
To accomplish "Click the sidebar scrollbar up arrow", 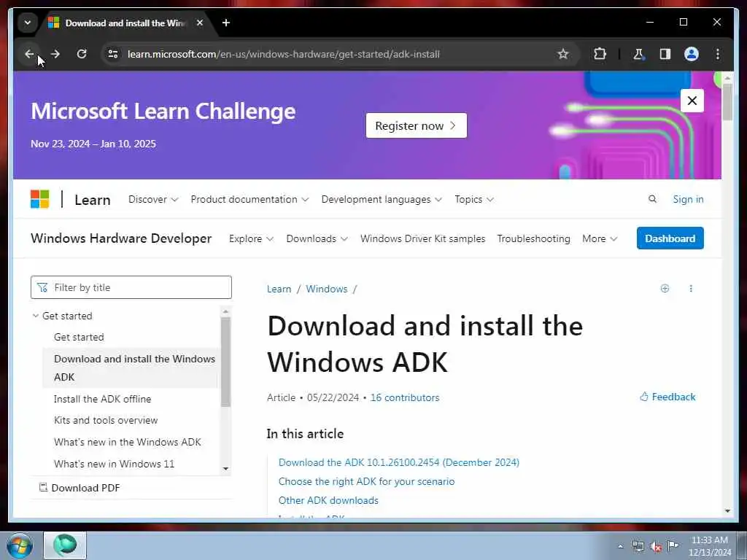I will point(226,311).
